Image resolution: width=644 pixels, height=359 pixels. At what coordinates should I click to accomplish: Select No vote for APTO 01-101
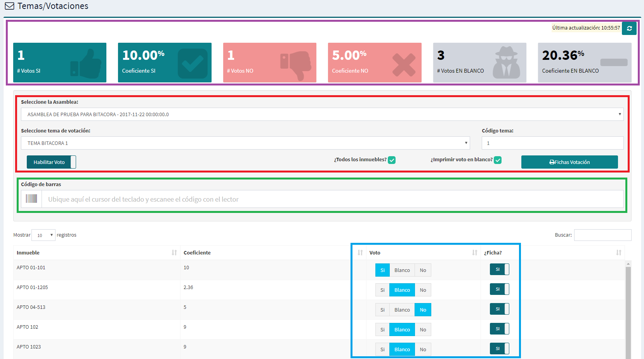pos(423,270)
